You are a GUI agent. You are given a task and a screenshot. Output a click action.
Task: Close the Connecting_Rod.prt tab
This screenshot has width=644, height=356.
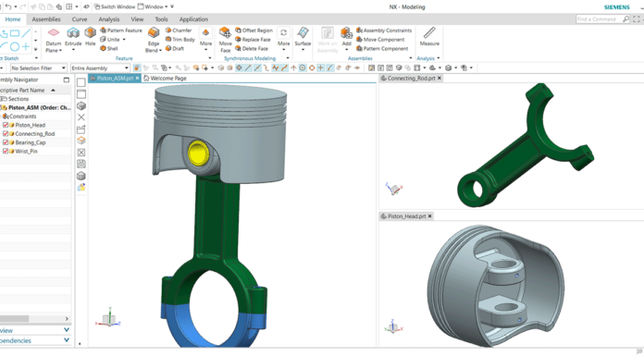[x=440, y=78]
